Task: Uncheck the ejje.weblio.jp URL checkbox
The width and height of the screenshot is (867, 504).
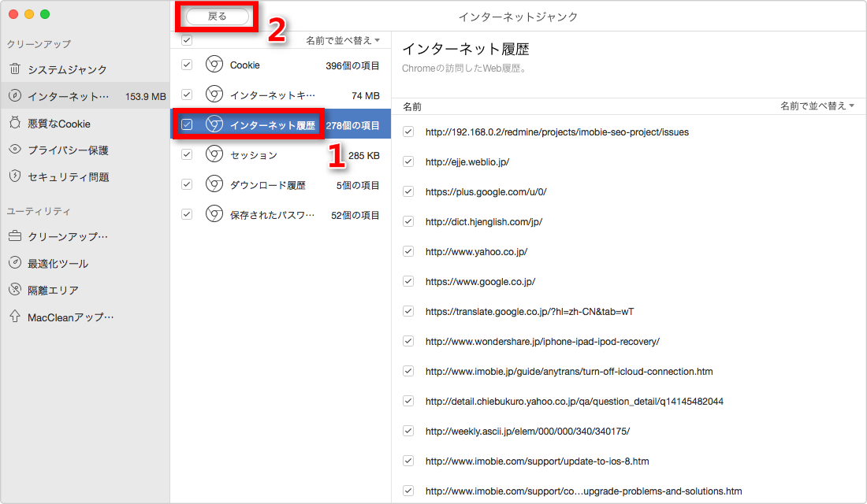Action: [408, 161]
